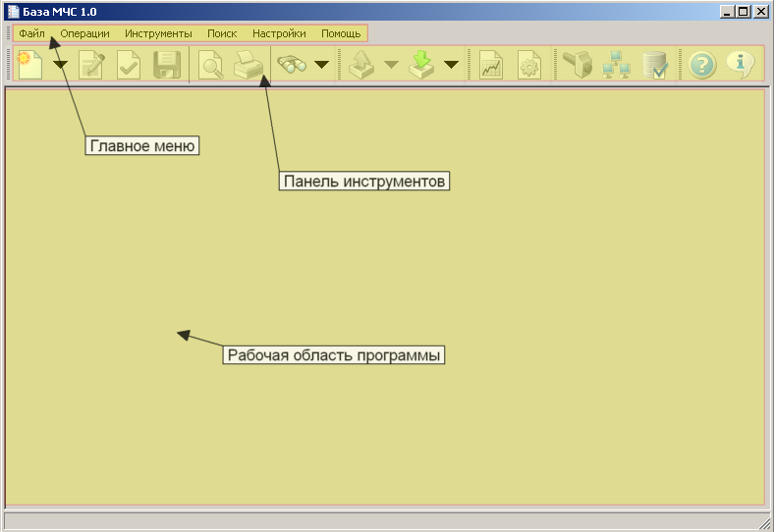Click the База МЧС 1.0 title bar icon
Image resolution: width=774 pixels, height=532 pixels.
click(x=14, y=12)
